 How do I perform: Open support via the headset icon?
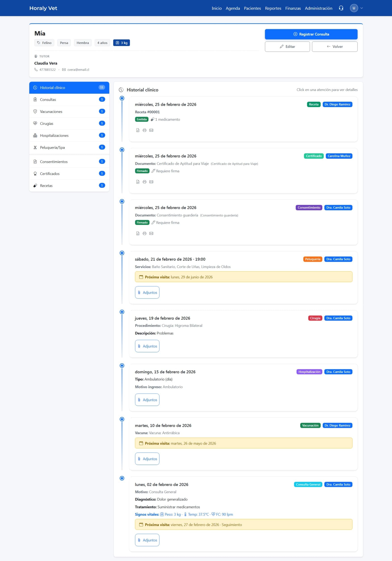coord(340,8)
